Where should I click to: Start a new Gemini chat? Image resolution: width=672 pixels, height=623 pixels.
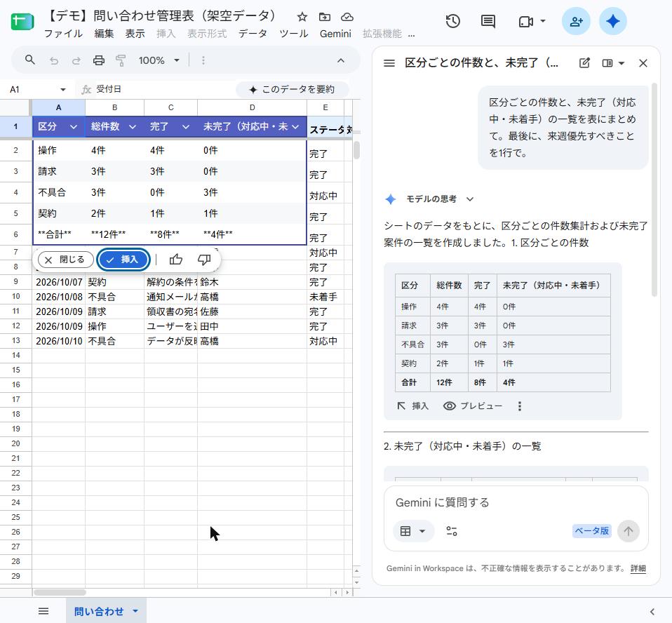click(x=584, y=63)
